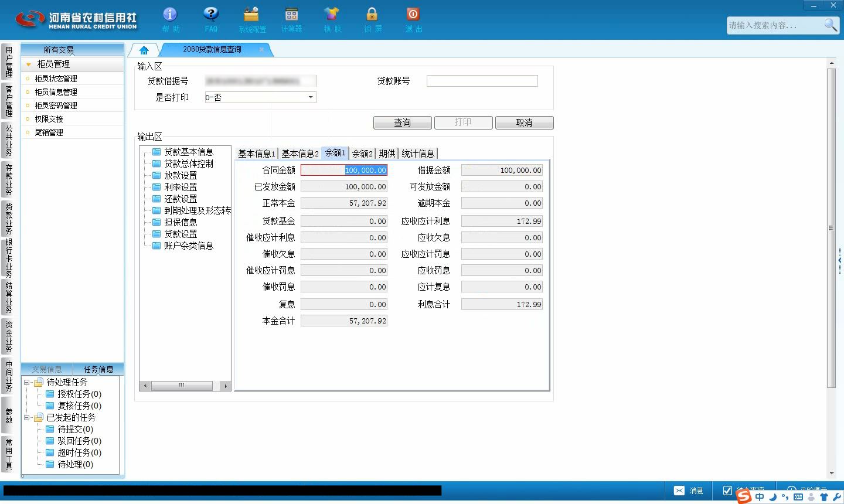844x504 pixels.
Task: Click the search magnifier icon
Action: (x=831, y=25)
